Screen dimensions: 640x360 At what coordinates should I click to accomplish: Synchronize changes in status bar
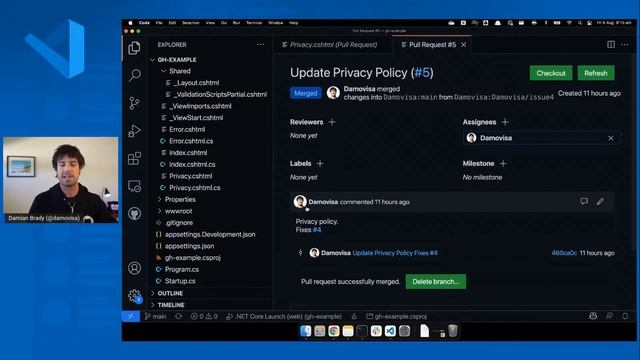178,316
